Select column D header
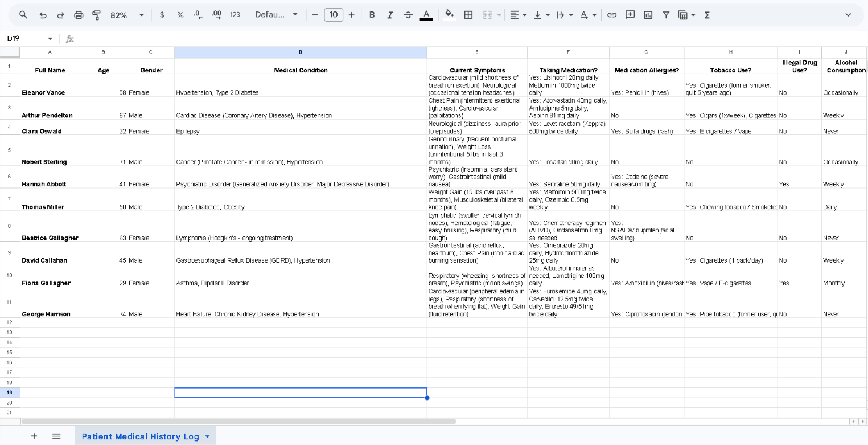 tap(301, 52)
